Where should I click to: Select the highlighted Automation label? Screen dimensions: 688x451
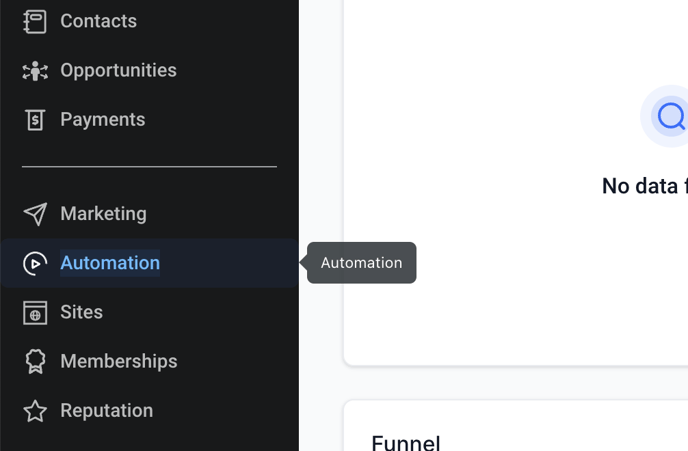[110, 263]
